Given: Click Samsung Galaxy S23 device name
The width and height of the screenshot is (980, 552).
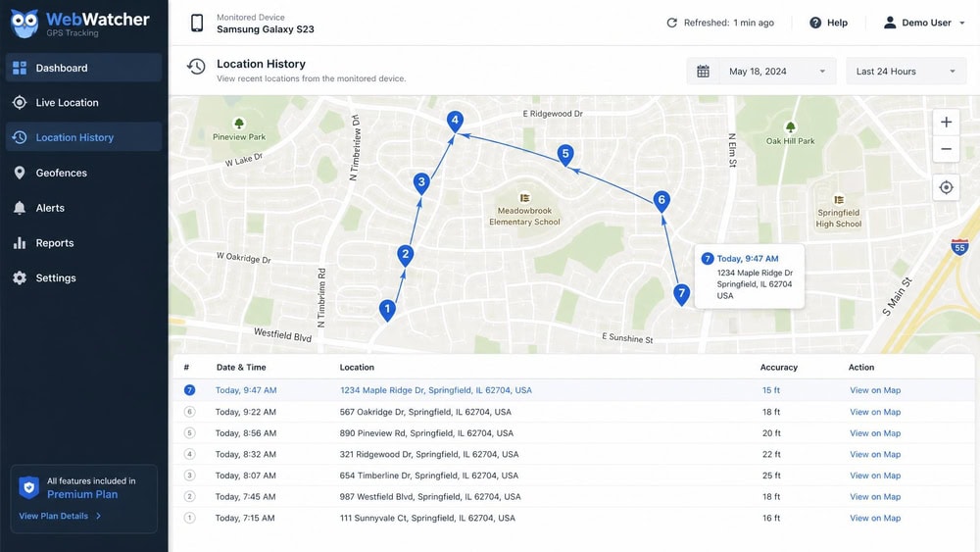Looking at the screenshot, I should [266, 29].
